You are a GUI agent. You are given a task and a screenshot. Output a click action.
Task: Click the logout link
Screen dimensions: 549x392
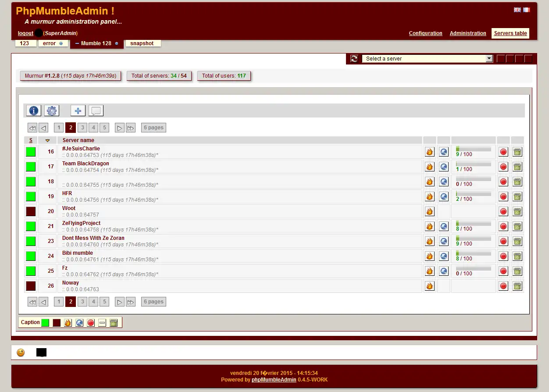tap(25, 33)
